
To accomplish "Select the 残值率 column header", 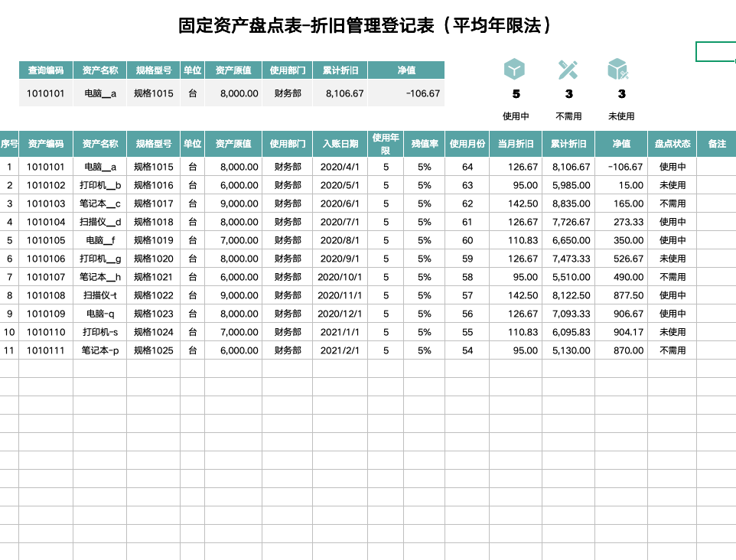I will point(425,144).
